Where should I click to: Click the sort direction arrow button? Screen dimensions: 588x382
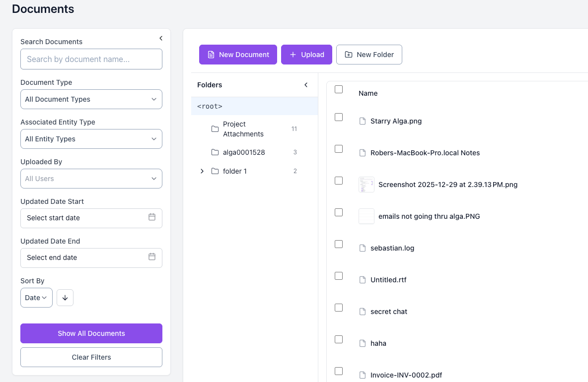point(65,298)
